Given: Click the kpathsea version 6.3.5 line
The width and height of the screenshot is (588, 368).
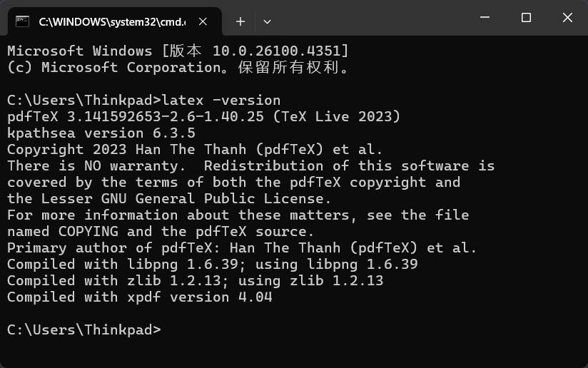Looking at the screenshot, I should click(x=101, y=133).
